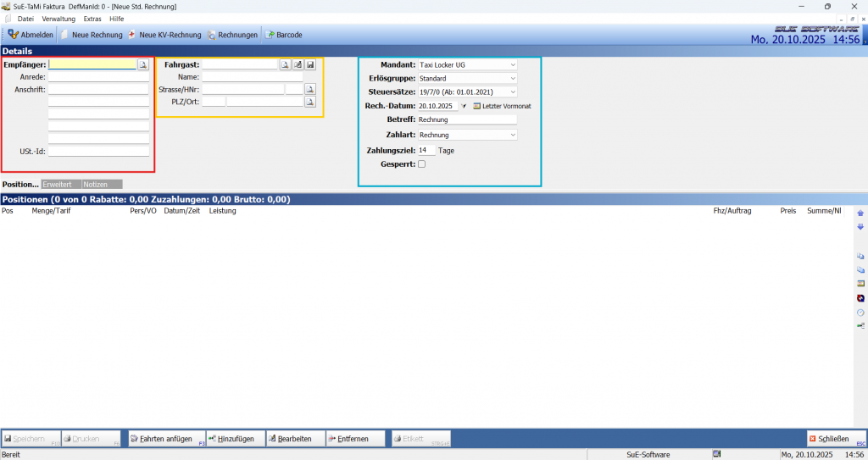Click the blue move-down arrow icon
The image size is (868, 460).
tap(860, 227)
